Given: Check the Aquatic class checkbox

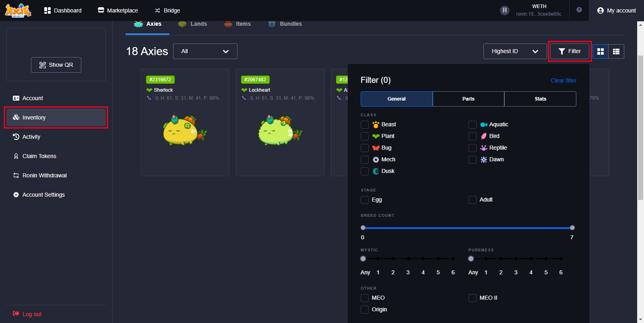Looking at the screenshot, I should coord(473,125).
